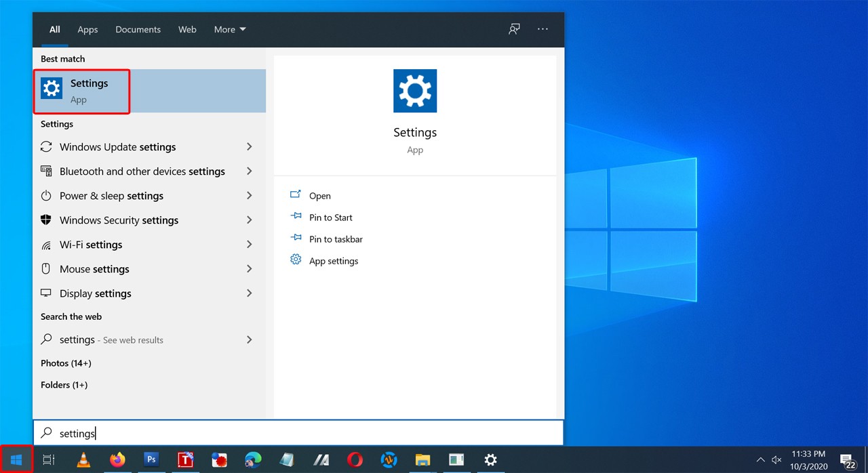This screenshot has height=473, width=868.
Task: Open Firefox from the taskbar
Action: (117, 460)
